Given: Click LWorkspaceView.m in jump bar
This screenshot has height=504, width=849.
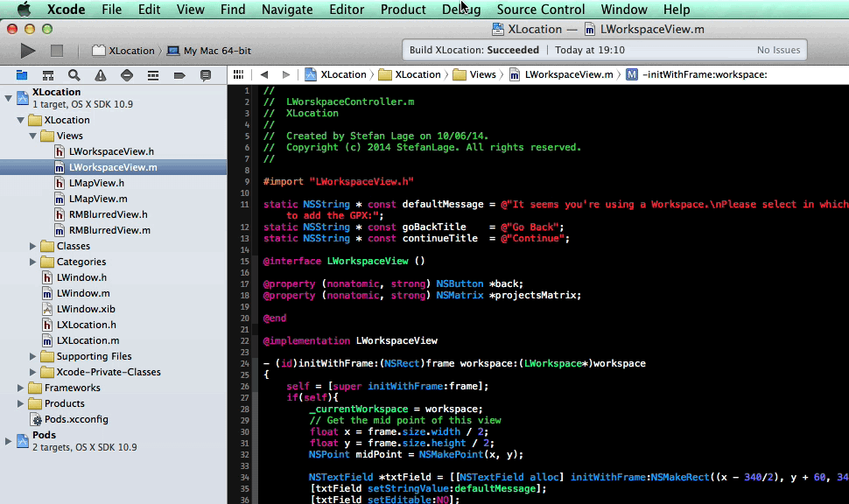Looking at the screenshot, I should coord(562,74).
